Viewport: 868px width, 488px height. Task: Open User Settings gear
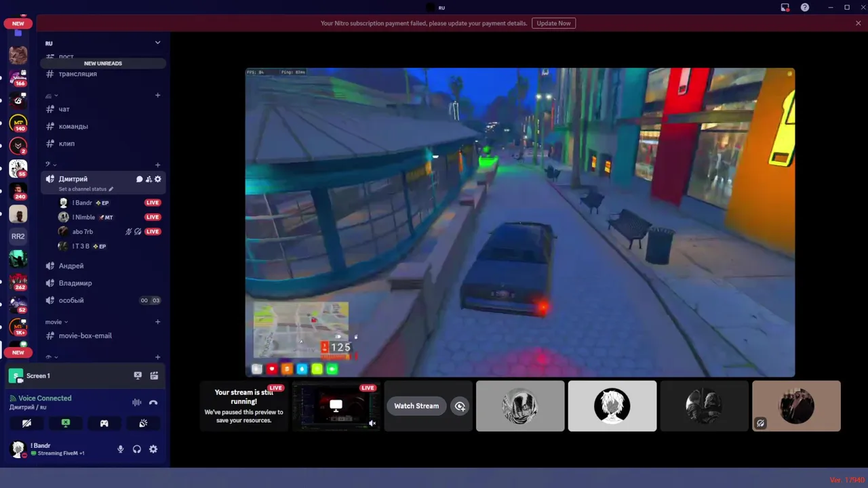153,449
